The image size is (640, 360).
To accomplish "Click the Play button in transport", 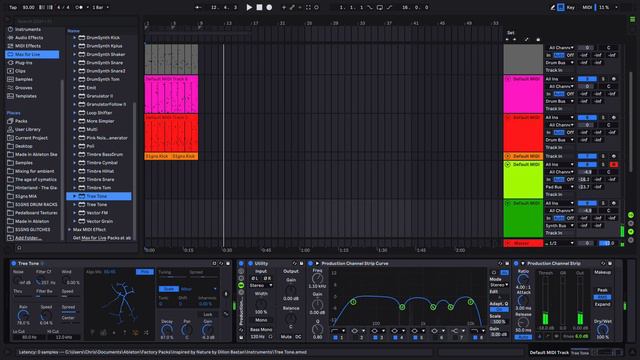I will 249,7.
